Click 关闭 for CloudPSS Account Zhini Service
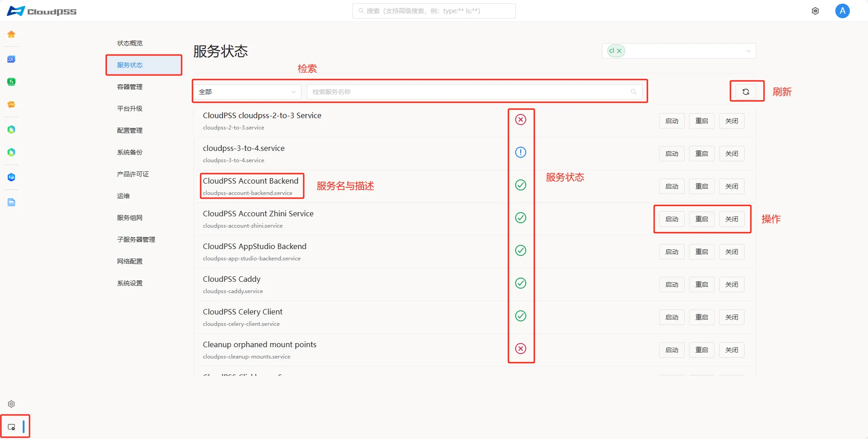This screenshot has height=439, width=868. click(x=732, y=219)
